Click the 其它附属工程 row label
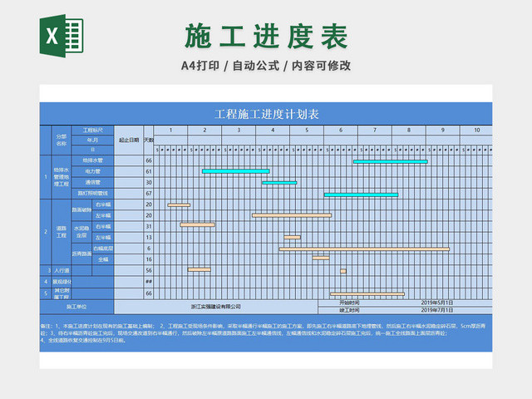This screenshot has width=532, height=399. [62, 293]
